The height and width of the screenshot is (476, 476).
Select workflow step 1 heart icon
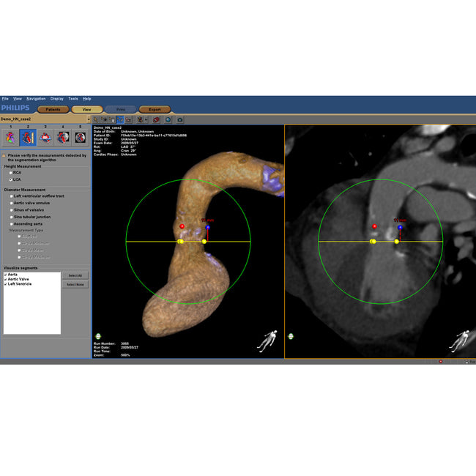click(x=10, y=136)
